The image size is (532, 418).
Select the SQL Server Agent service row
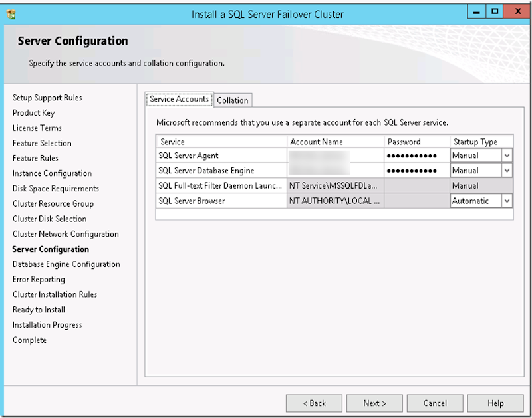[334, 156]
